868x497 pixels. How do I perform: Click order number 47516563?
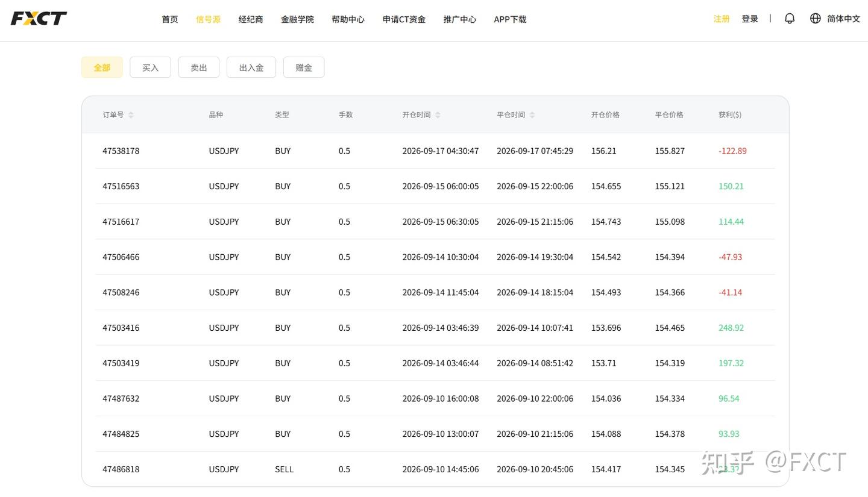(x=121, y=187)
